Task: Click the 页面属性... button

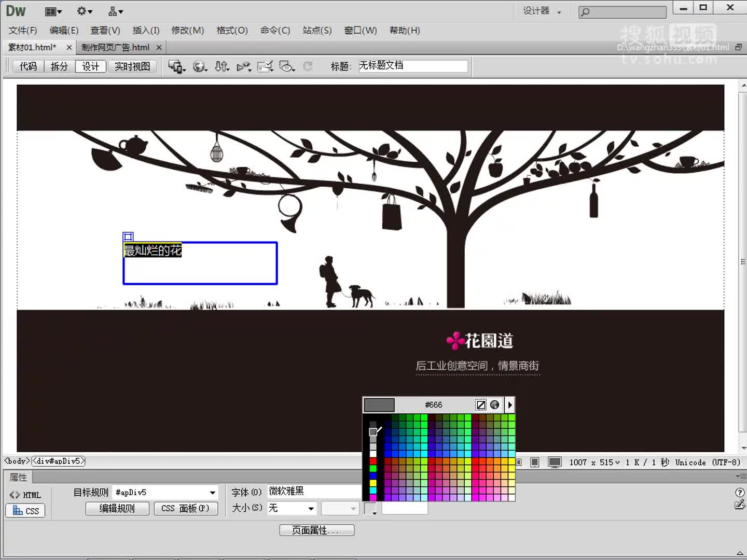Action: (316, 530)
